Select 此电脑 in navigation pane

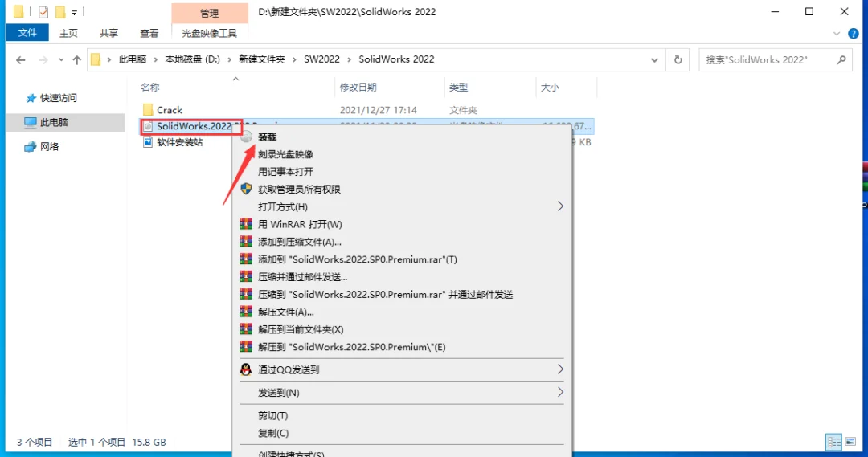coord(54,122)
